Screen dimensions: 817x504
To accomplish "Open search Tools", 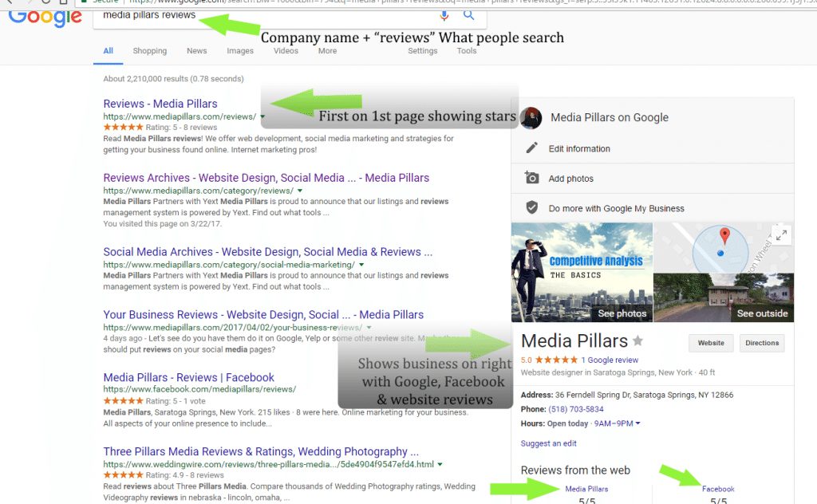I will (x=466, y=51).
